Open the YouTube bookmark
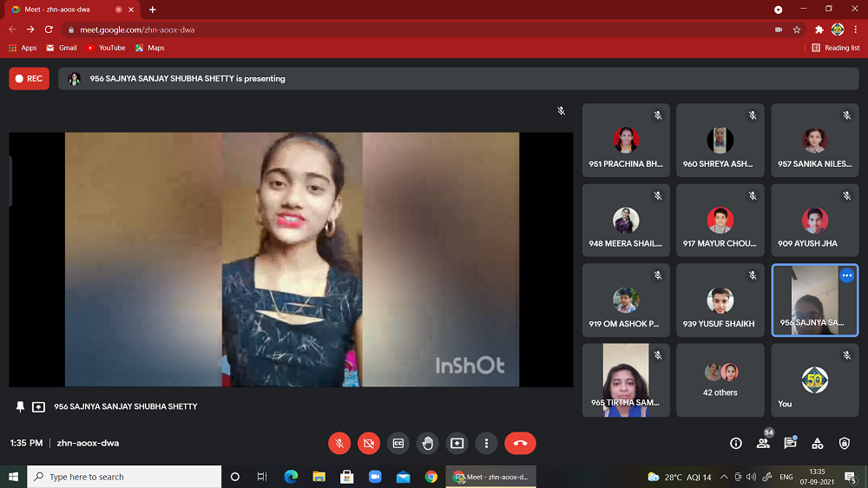868x488 pixels. tap(105, 48)
